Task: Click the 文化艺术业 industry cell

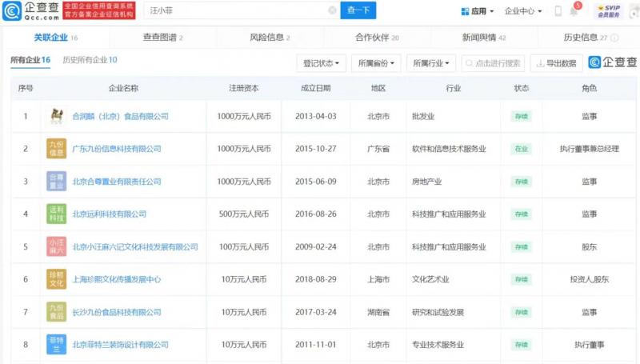Action: (x=430, y=279)
